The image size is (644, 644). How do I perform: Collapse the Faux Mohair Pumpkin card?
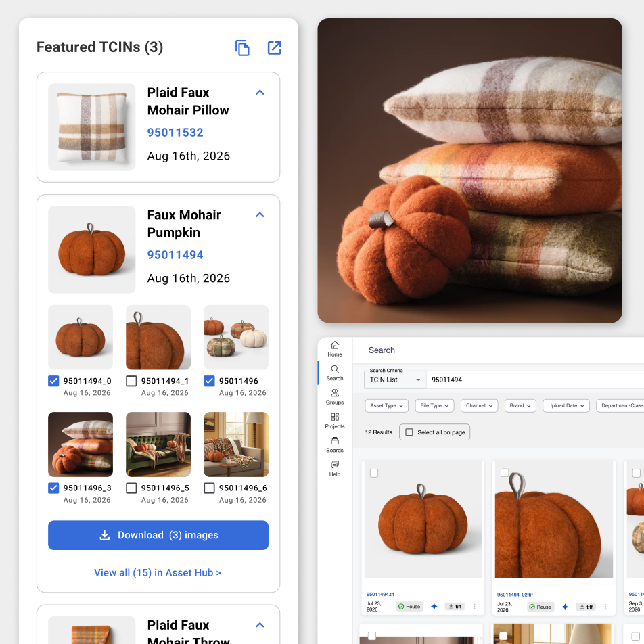point(260,215)
